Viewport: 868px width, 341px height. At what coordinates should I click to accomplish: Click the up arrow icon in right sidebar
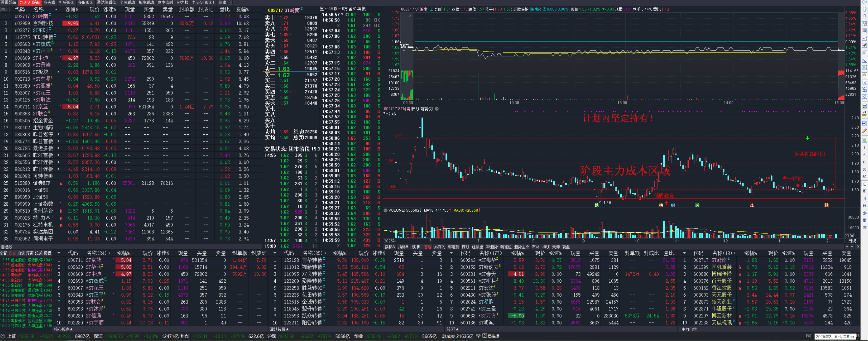(864, 9)
